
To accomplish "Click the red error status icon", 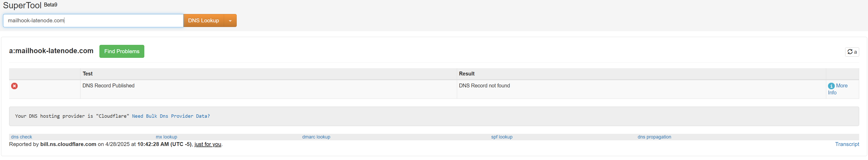I will pyautogui.click(x=15, y=86).
